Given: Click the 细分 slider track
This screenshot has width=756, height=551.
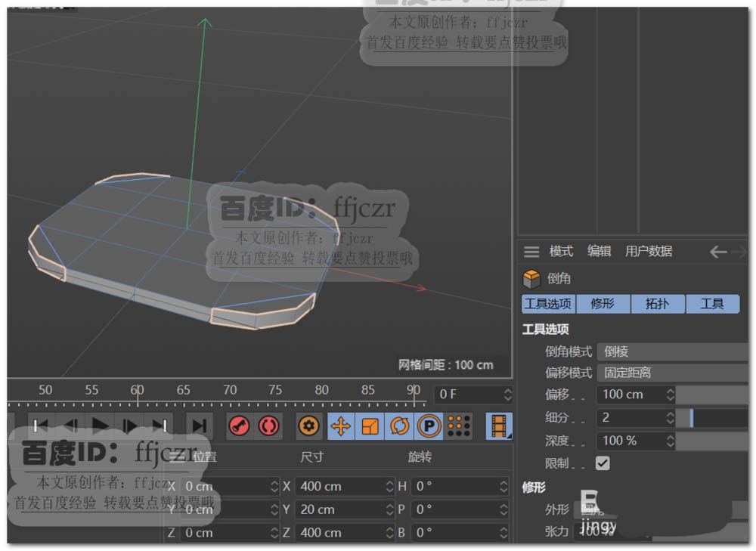Looking at the screenshot, I should 712,417.
